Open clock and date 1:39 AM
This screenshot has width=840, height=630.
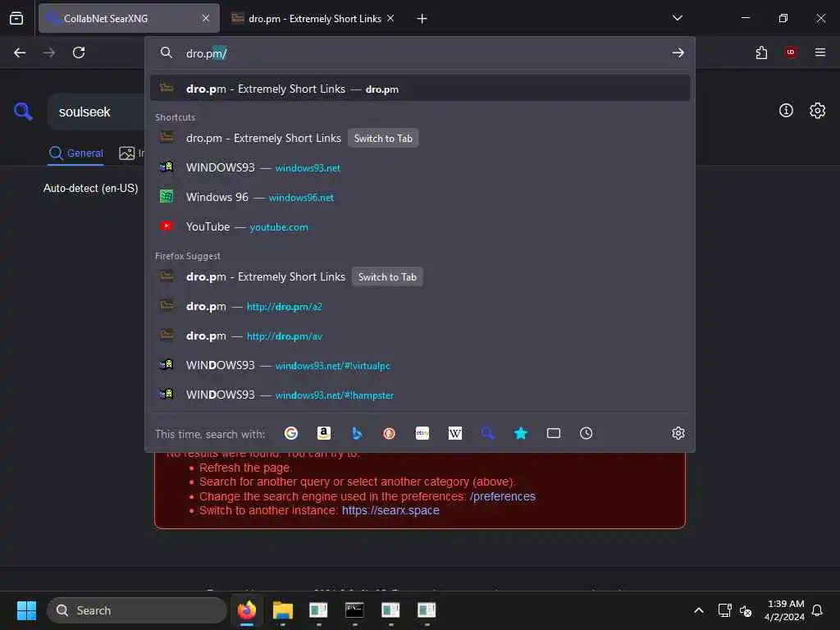pos(784,610)
